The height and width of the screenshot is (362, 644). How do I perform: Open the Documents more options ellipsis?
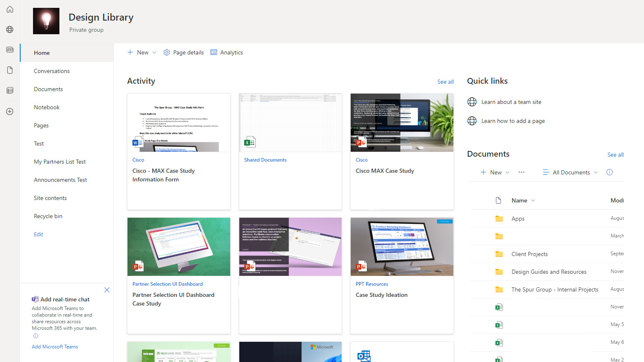click(x=521, y=172)
